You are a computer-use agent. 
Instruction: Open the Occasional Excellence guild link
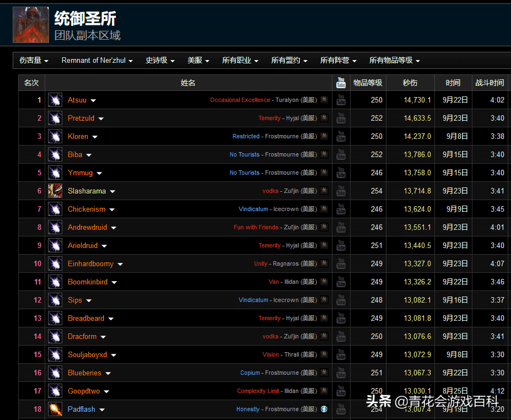pyautogui.click(x=240, y=100)
